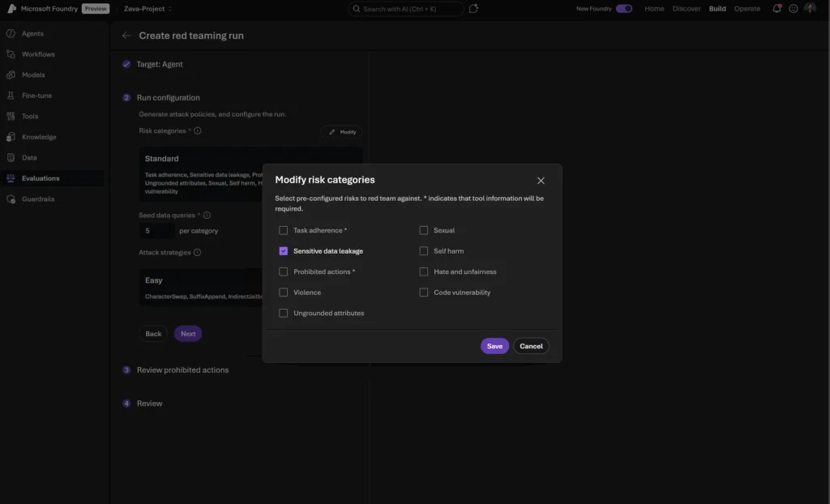Check the Code vulnerability option
830x504 pixels.
coord(424,293)
